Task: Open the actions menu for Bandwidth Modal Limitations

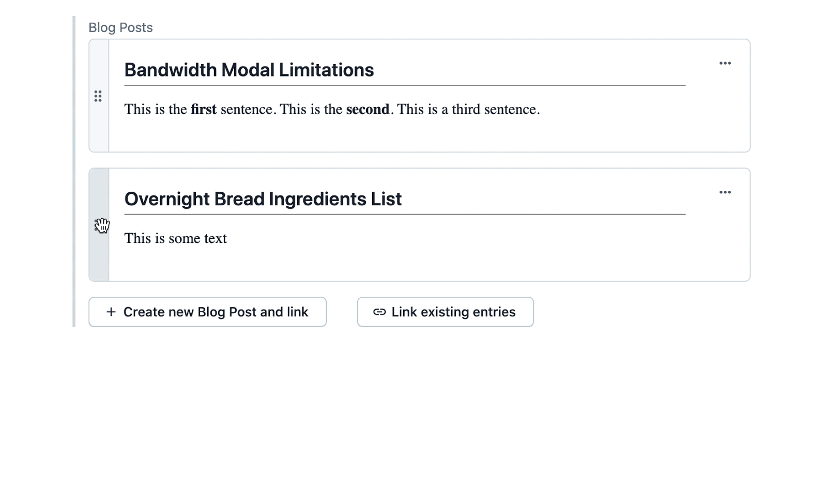Action: point(725,63)
